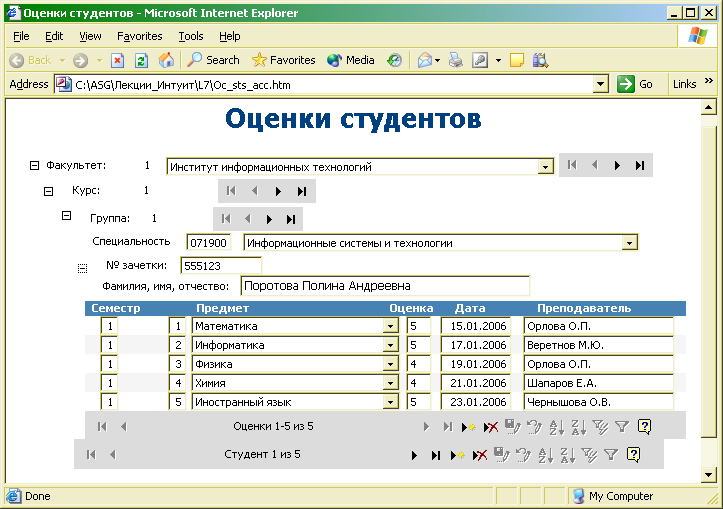
Task: Click the Предмет column header
Action: click(x=222, y=308)
